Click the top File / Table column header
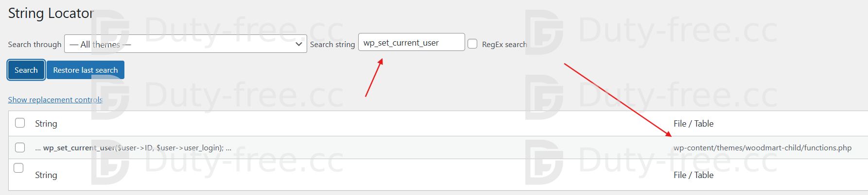868x195 pixels. pos(694,124)
